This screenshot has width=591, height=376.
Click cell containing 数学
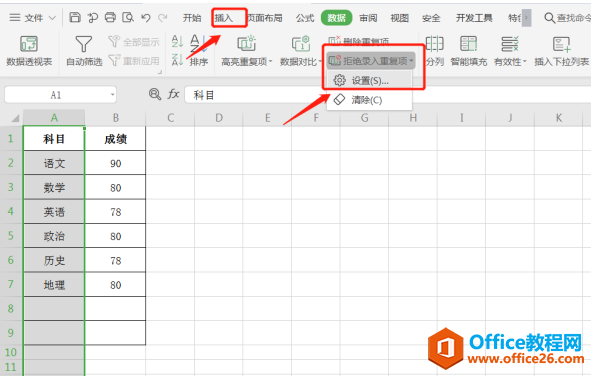pos(54,187)
